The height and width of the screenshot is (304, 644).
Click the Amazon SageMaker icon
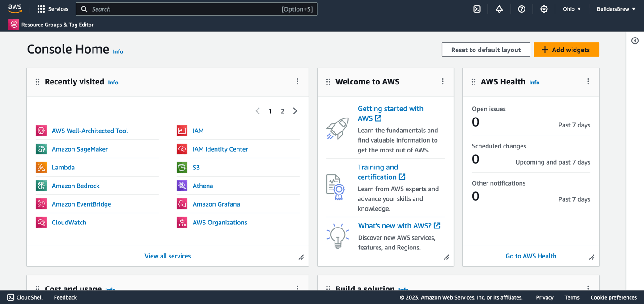click(41, 149)
